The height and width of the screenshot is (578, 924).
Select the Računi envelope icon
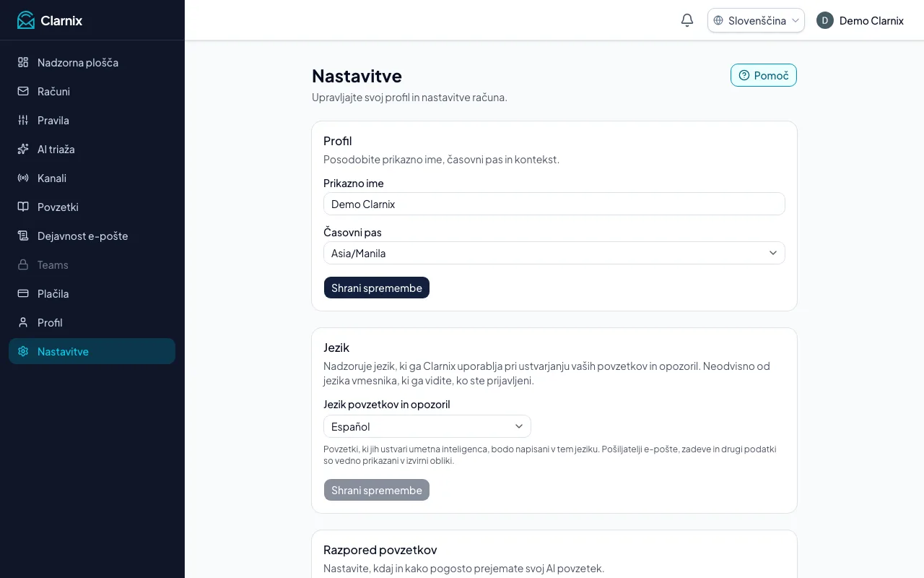tap(23, 91)
